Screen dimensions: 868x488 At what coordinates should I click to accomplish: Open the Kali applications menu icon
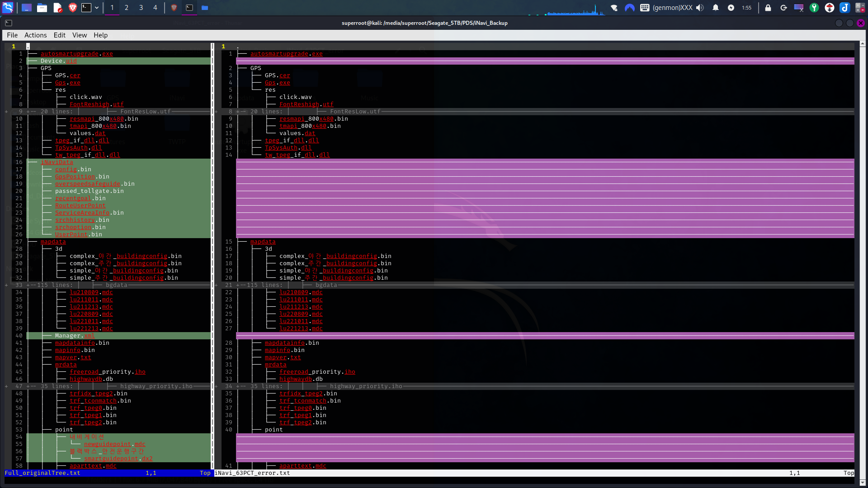(8, 8)
